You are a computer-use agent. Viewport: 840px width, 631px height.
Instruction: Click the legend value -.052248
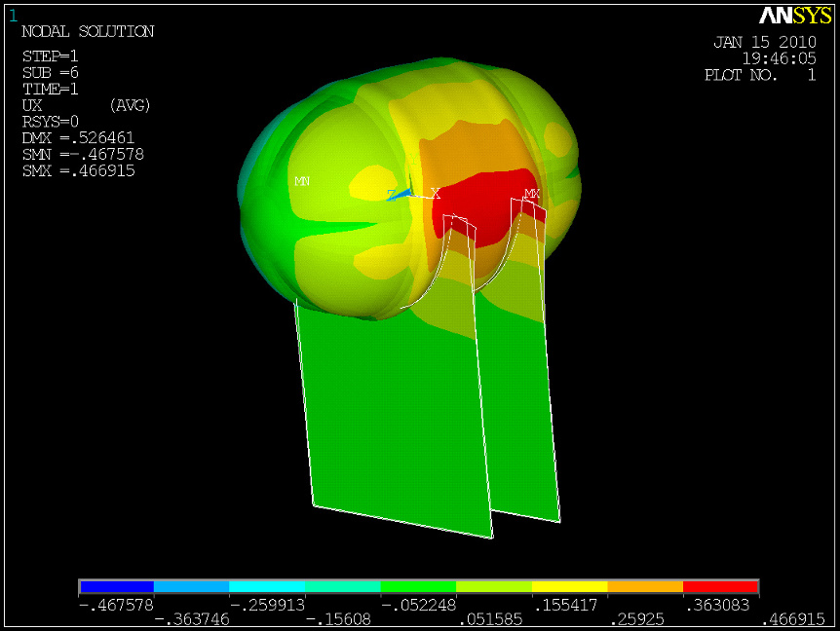pos(418,606)
